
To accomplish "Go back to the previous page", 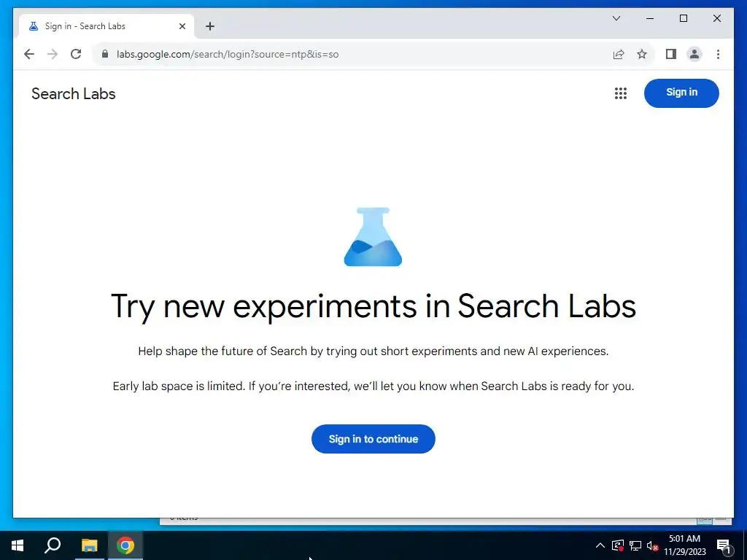I will pyautogui.click(x=29, y=54).
